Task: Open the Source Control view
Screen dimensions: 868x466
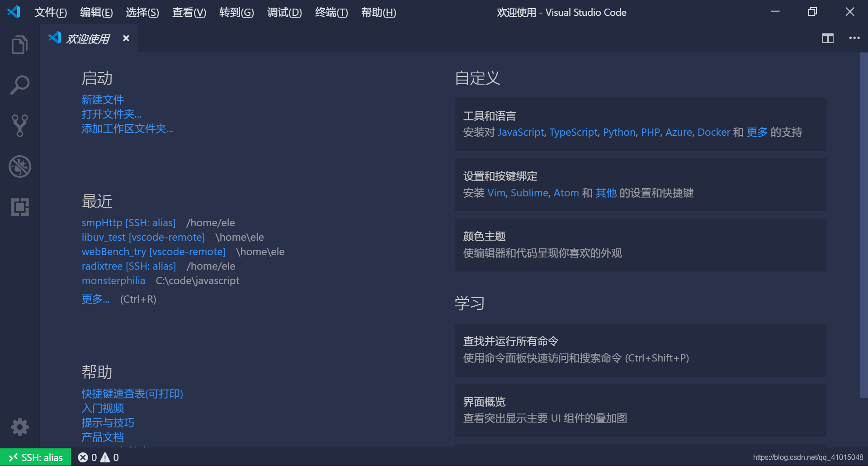Action: tap(20, 125)
